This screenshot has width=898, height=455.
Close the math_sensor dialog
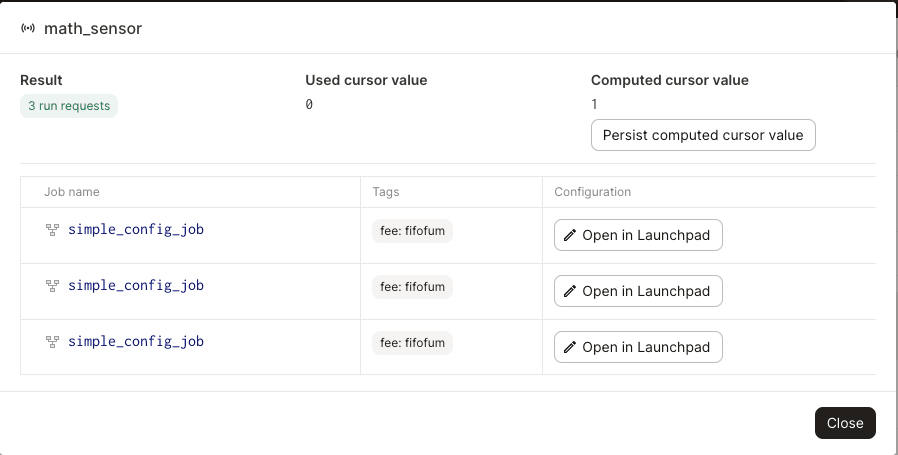point(845,423)
